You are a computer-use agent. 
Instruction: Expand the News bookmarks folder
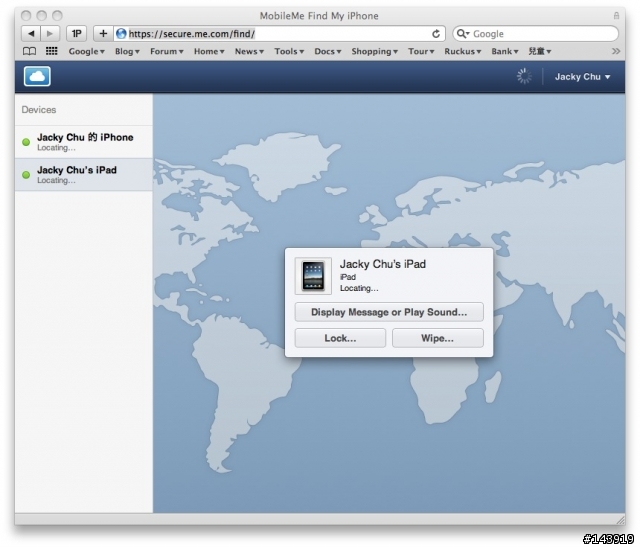[249, 51]
